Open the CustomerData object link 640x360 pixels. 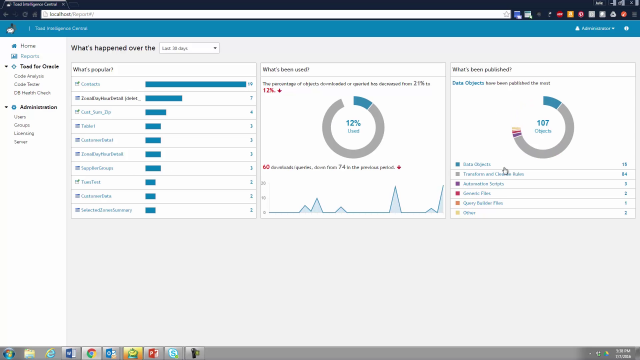point(96,196)
